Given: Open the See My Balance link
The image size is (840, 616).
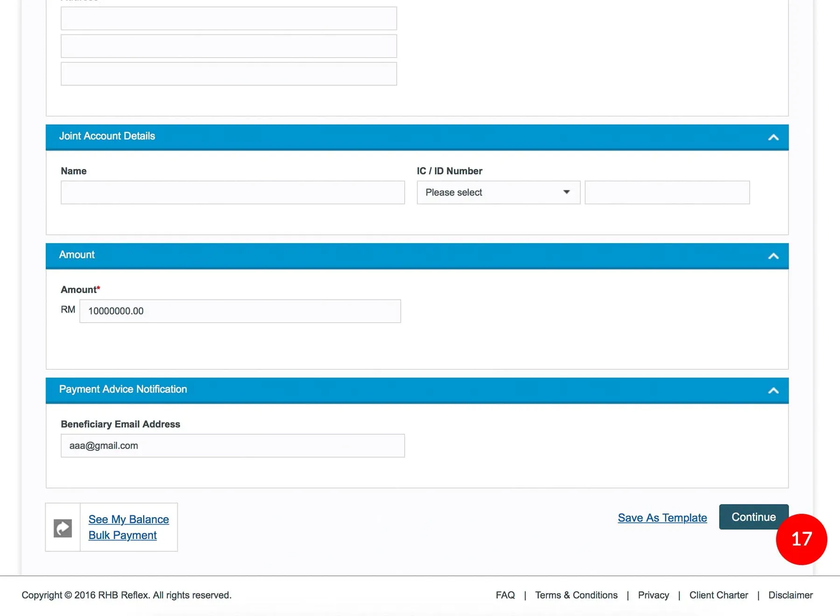Looking at the screenshot, I should click(128, 519).
